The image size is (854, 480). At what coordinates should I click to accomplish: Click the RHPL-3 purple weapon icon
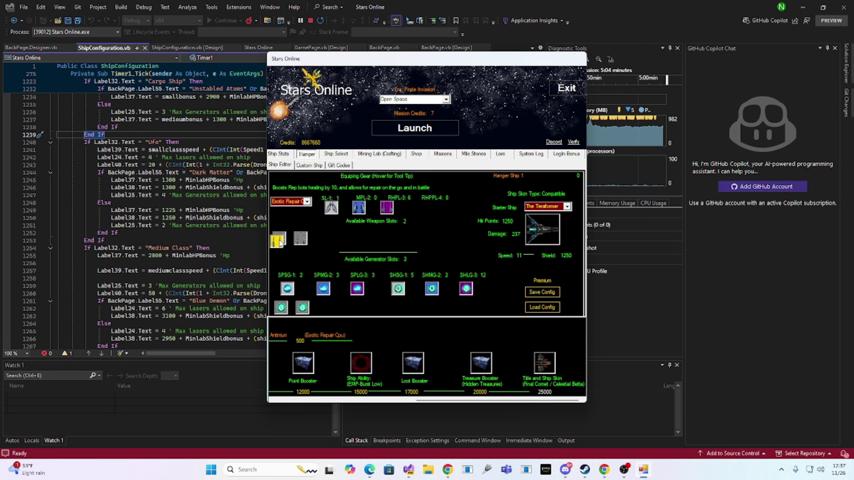[x=387, y=208]
